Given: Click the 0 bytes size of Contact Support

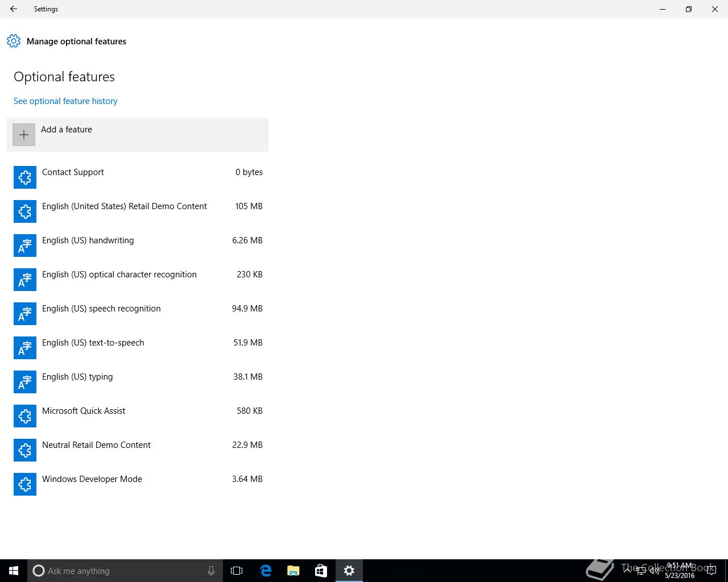Looking at the screenshot, I should coord(249,172).
